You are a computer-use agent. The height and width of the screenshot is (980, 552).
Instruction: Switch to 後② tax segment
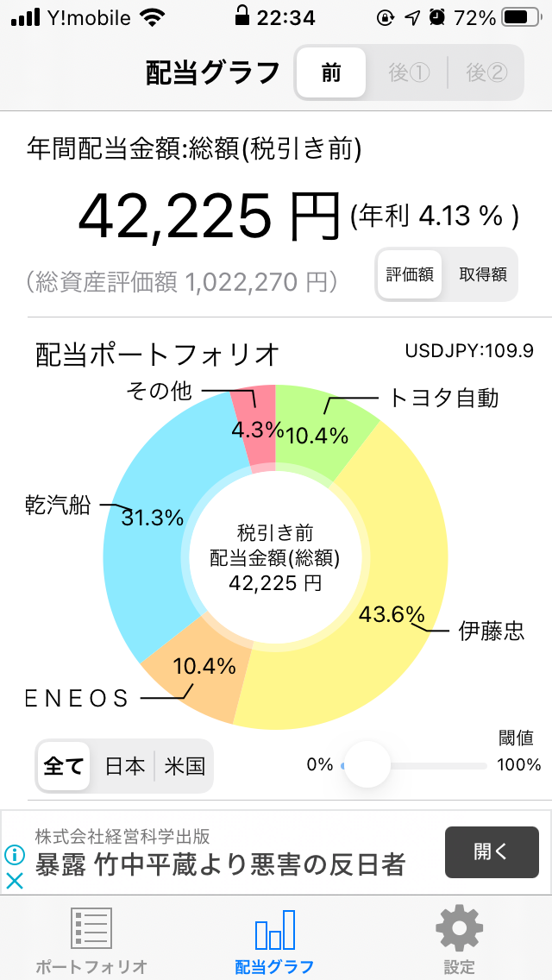click(486, 72)
